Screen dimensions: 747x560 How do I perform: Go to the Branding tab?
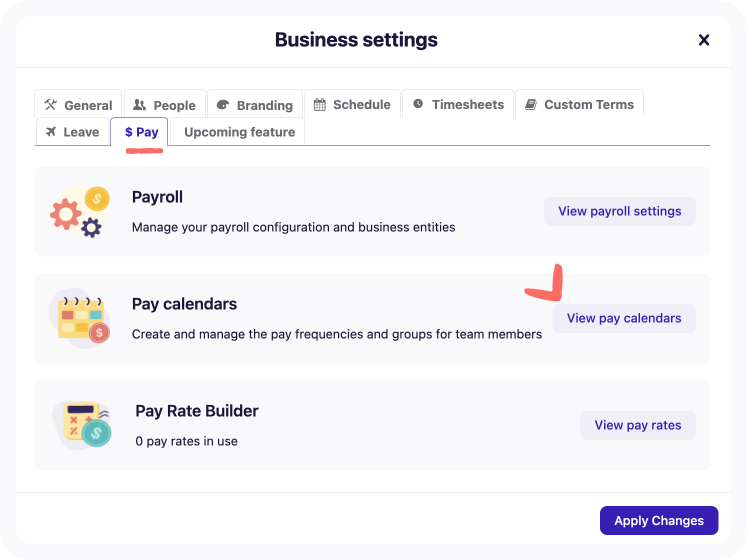coord(255,105)
